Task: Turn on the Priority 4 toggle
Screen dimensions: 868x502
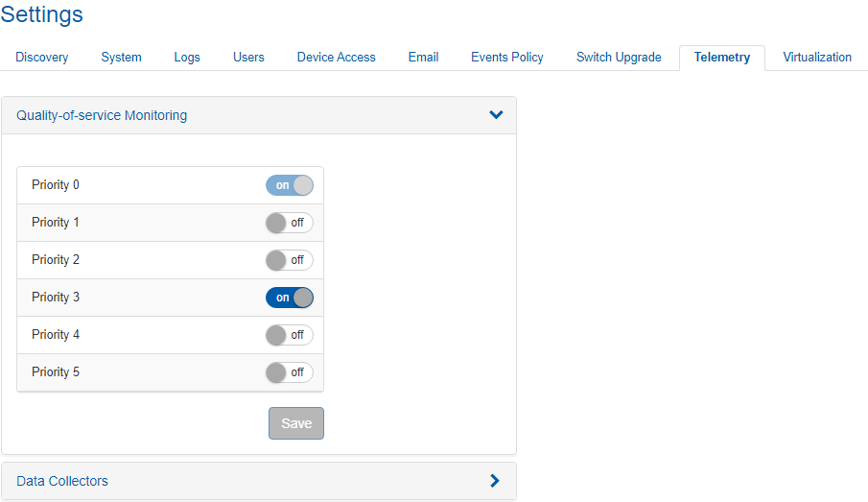Action: 289,335
